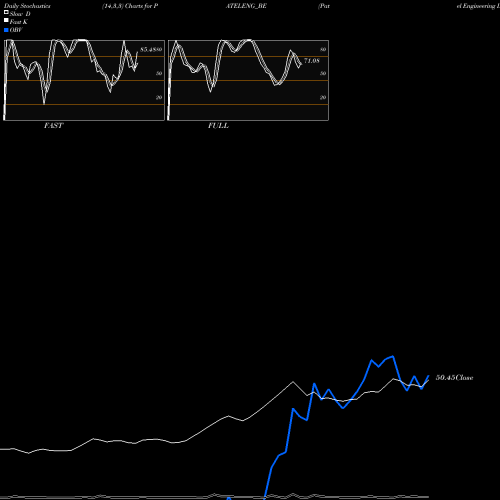Click the 'FAST' chart caption
Screen dimensions: 500x500
53,126
